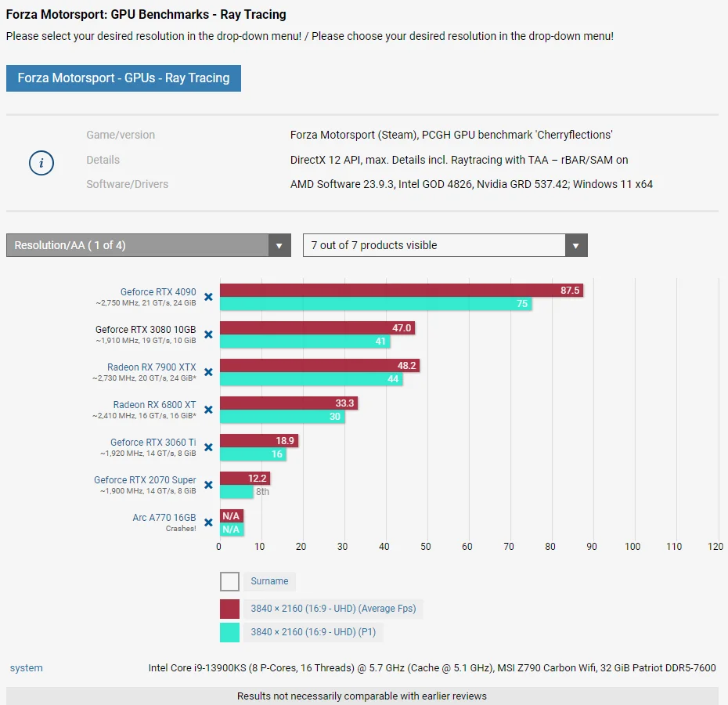Remove Geforce RTX 3080 10GB via X icon
Screen dimensions: 728x705
coord(208,334)
